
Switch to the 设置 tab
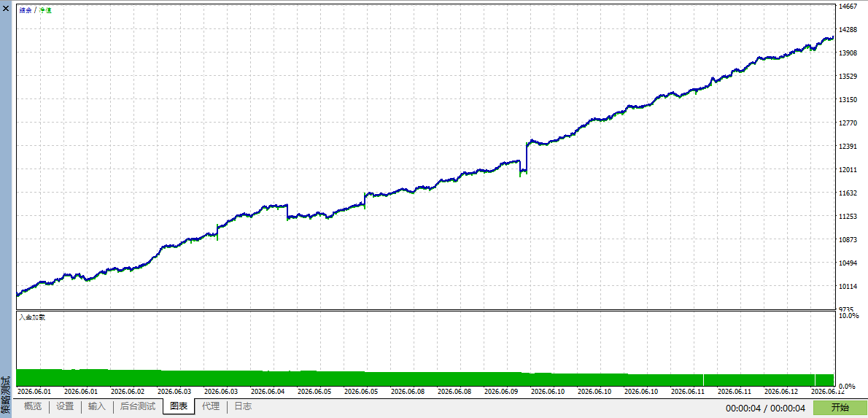point(65,407)
